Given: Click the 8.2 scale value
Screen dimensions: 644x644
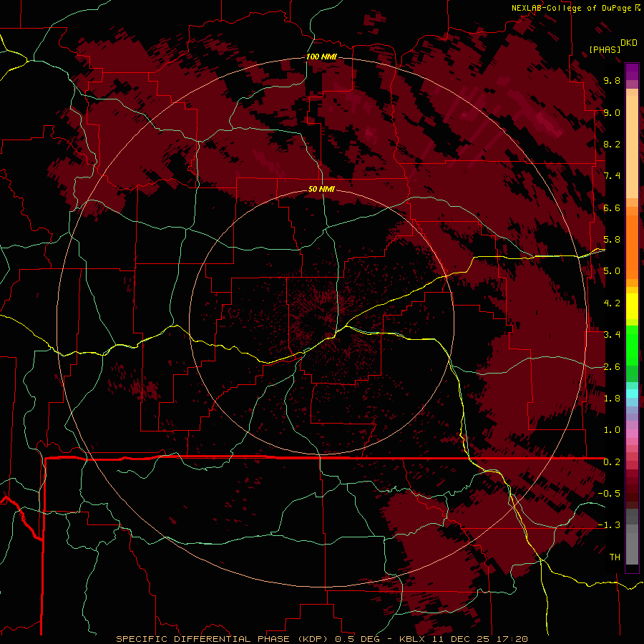Looking at the screenshot, I should 612,144.
